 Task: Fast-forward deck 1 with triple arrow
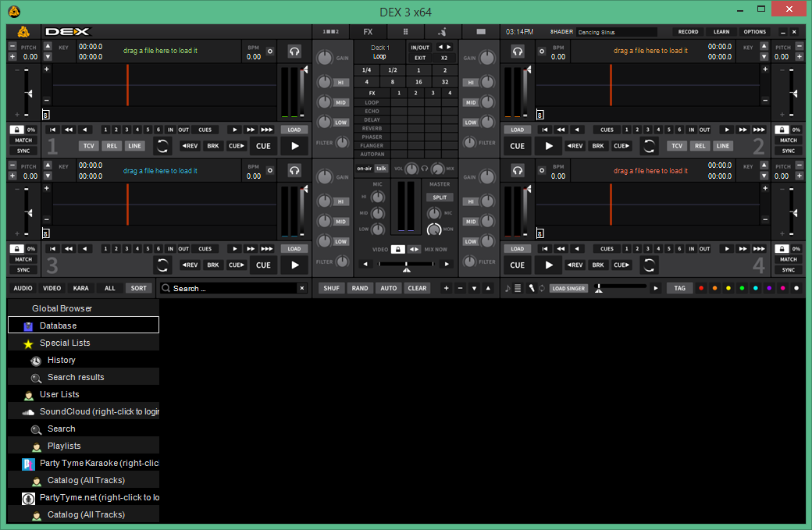coord(267,130)
